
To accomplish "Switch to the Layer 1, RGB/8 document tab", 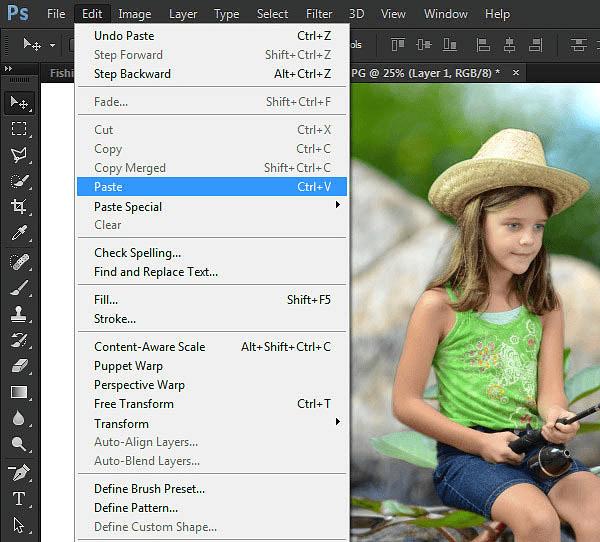I will 425,73.
